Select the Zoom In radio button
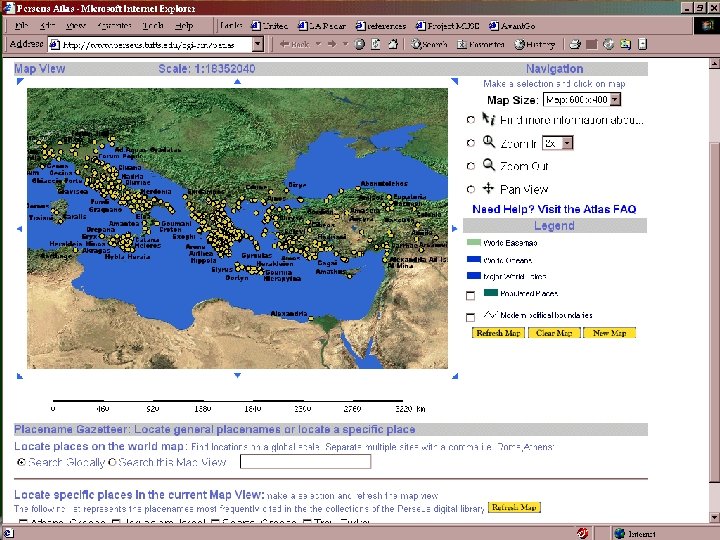The width and height of the screenshot is (720, 540). click(x=471, y=143)
